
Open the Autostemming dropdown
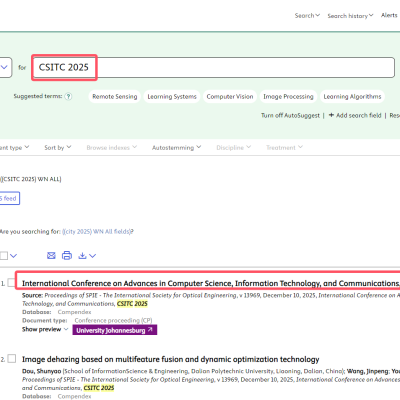(x=176, y=147)
